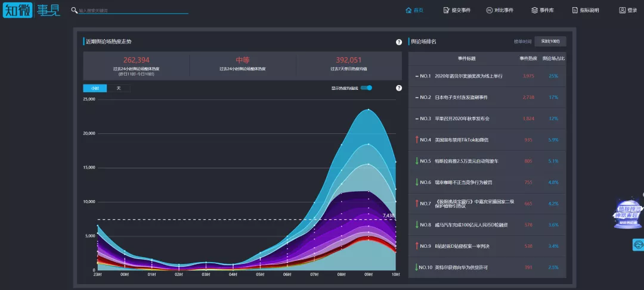The image size is (644, 290).
Task: Open the 事件库 event library icon
Action: pos(534,10)
